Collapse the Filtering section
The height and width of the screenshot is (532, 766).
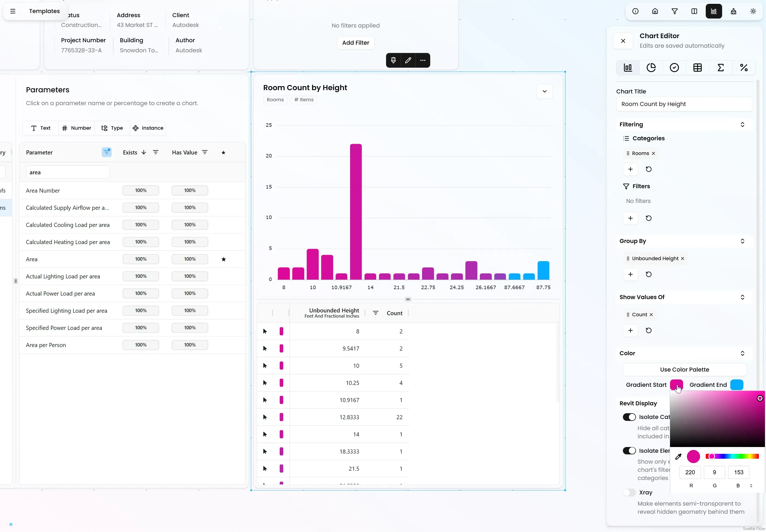point(742,124)
